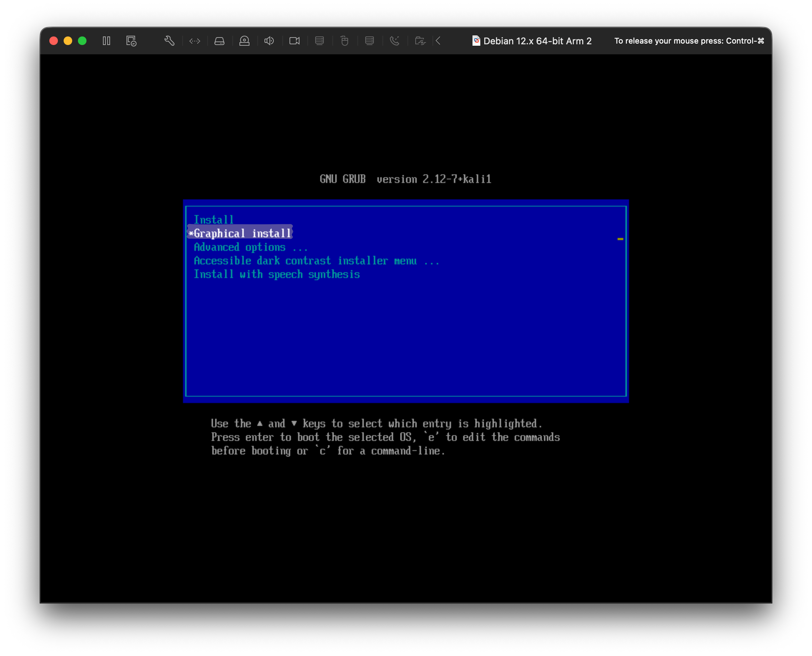Viewport: 812px width, 656px height.
Task: Enter full screen with green button
Action: tap(82, 41)
